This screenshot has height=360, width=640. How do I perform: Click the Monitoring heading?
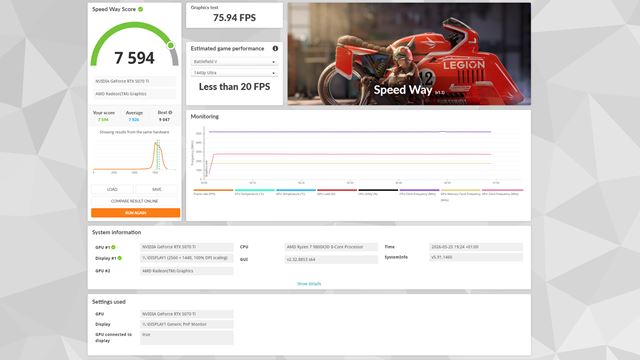tap(204, 116)
